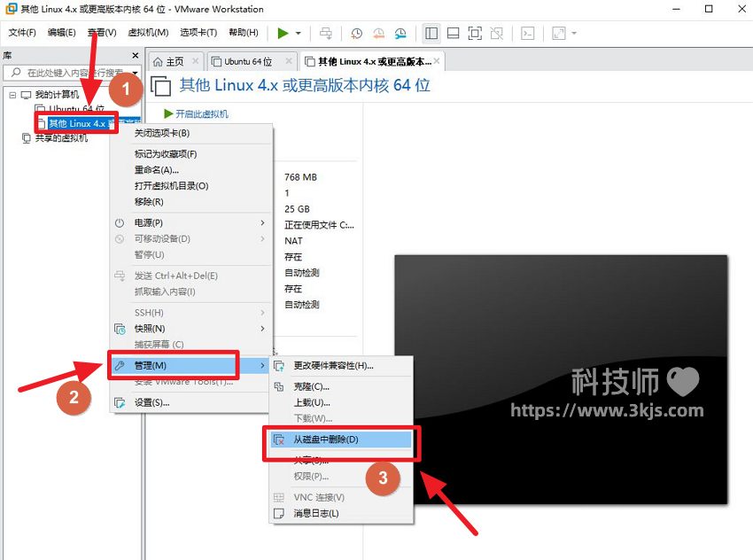Collapse the 我的计算机 tree node
The height and width of the screenshot is (560, 753).
click(x=12, y=94)
